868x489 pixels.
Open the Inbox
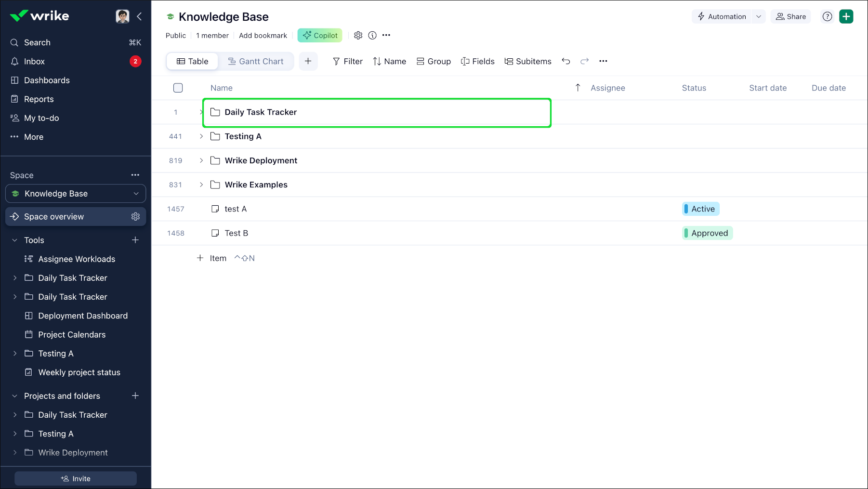(x=76, y=61)
